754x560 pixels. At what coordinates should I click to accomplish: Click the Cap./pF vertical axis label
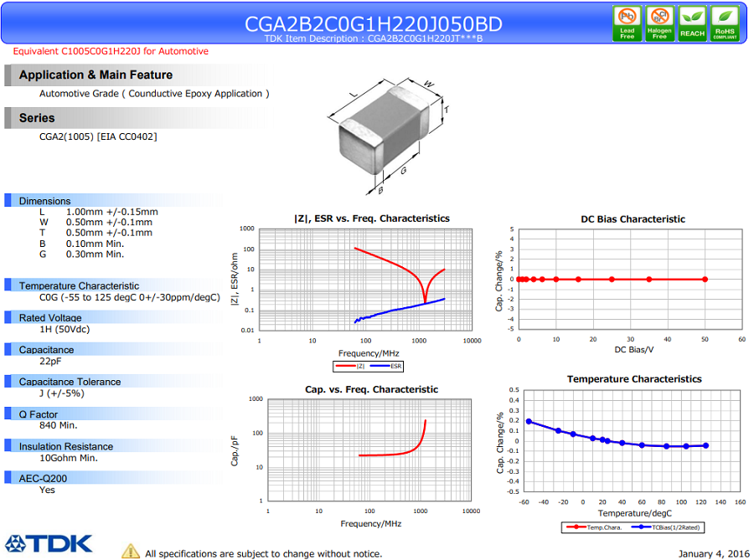235,451
